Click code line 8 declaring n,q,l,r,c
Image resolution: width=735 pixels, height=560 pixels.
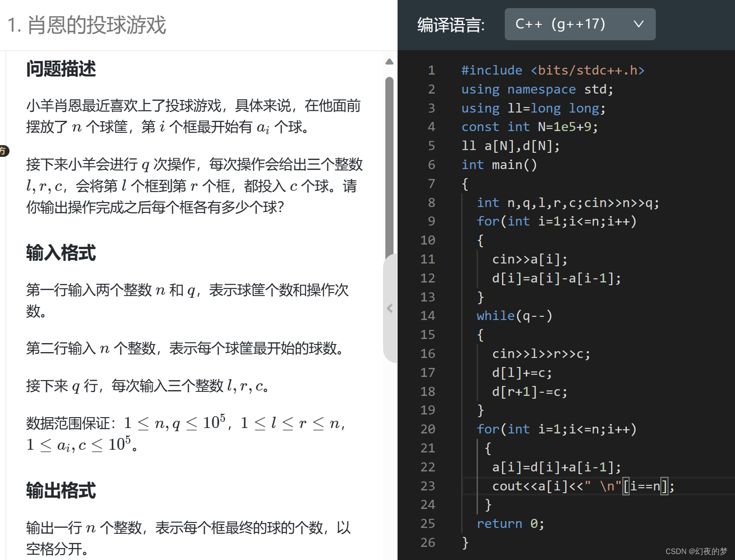pyautogui.click(x=568, y=203)
